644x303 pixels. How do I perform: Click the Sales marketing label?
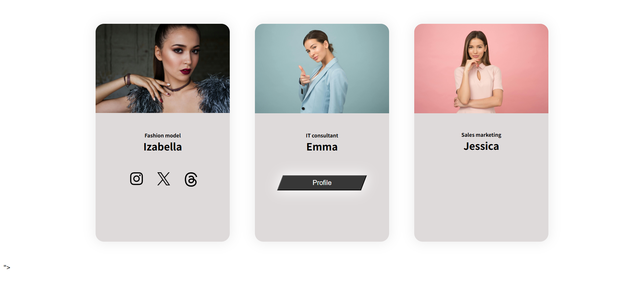click(x=481, y=135)
